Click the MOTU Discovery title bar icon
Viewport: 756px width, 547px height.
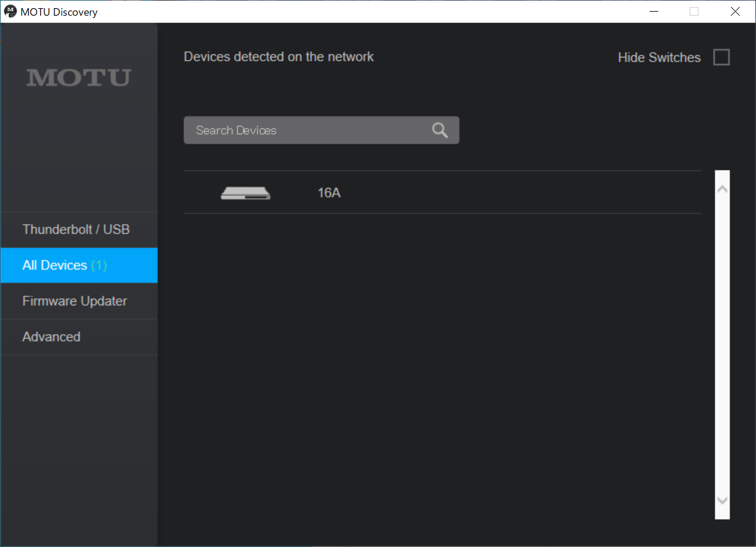click(x=10, y=12)
